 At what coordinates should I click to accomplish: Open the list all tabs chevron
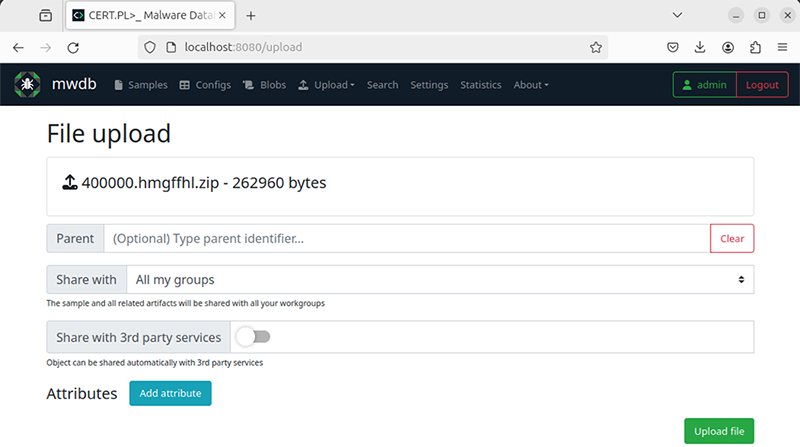coord(677,15)
